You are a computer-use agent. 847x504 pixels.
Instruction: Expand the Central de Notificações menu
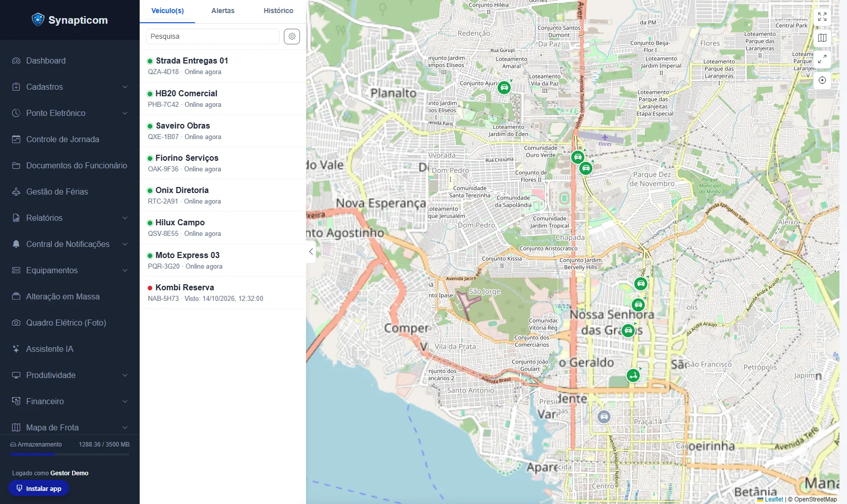tap(70, 244)
